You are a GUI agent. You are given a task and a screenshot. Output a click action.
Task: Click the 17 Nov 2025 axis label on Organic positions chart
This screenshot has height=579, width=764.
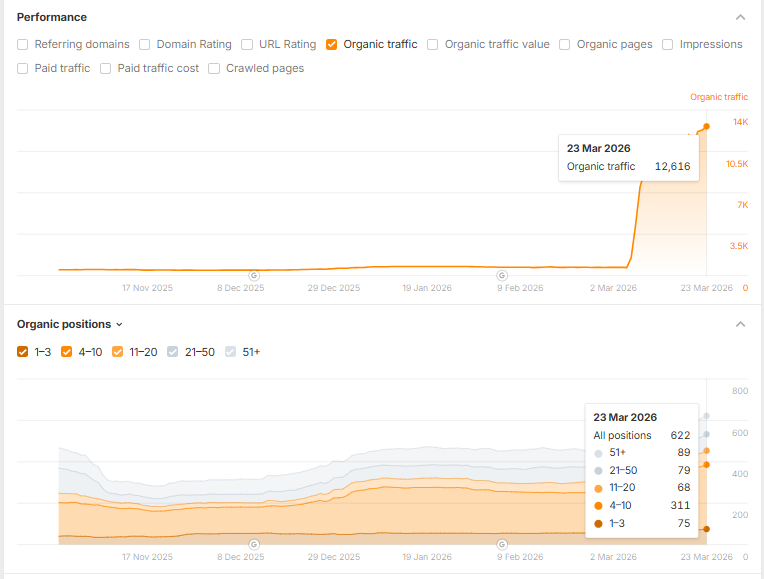click(147, 557)
